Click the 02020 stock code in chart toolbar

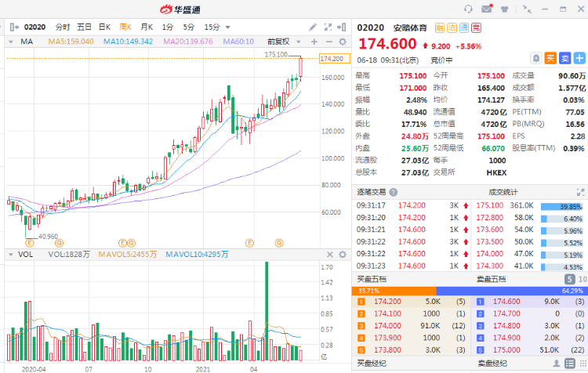click(34, 27)
